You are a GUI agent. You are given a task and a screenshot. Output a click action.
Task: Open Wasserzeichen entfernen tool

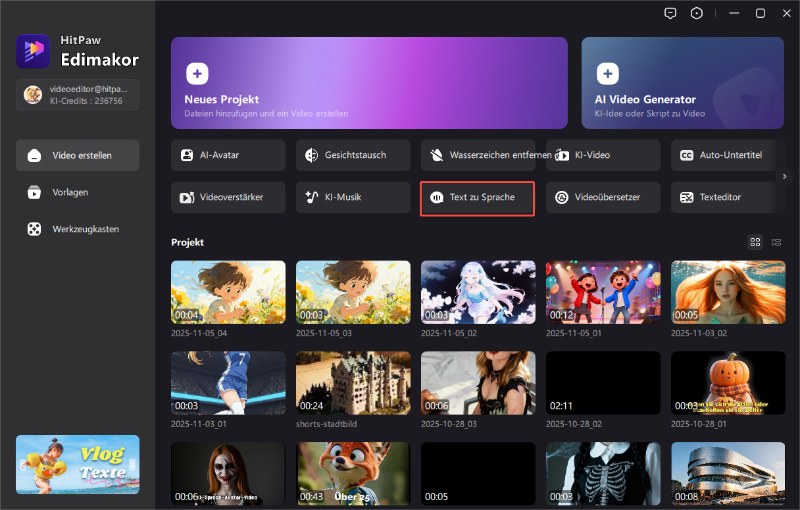pyautogui.click(x=478, y=155)
